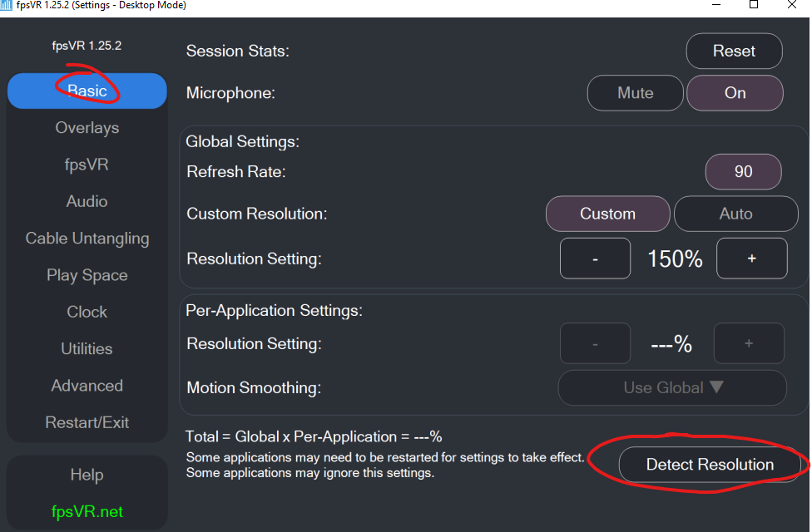The image size is (812, 532).
Task: Click the Detect Resolution button
Action: (710, 465)
